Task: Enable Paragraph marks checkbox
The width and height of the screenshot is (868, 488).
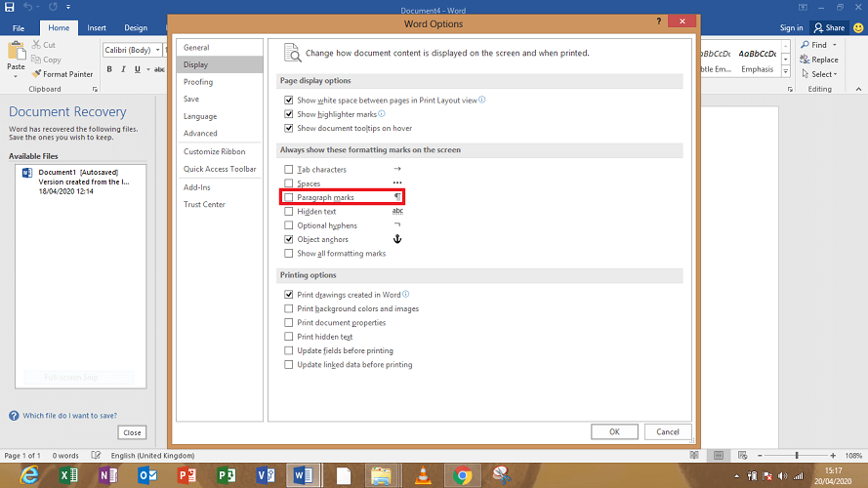Action: point(288,197)
